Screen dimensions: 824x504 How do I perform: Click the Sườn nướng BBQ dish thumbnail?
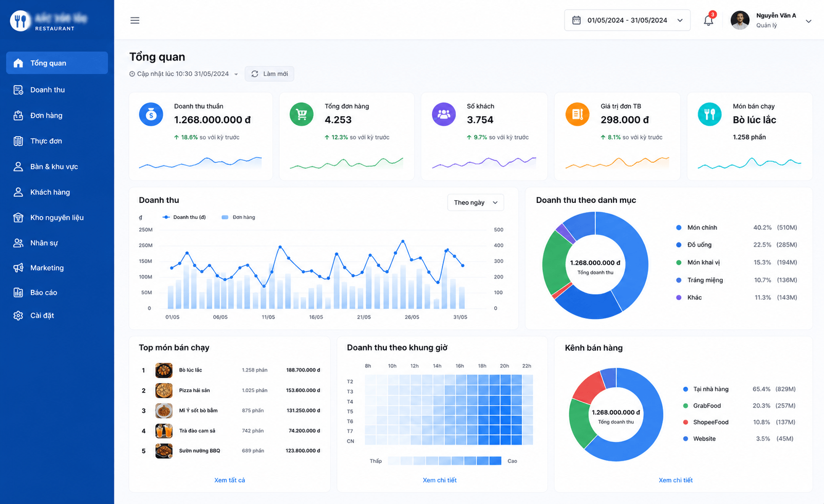point(164,451)
